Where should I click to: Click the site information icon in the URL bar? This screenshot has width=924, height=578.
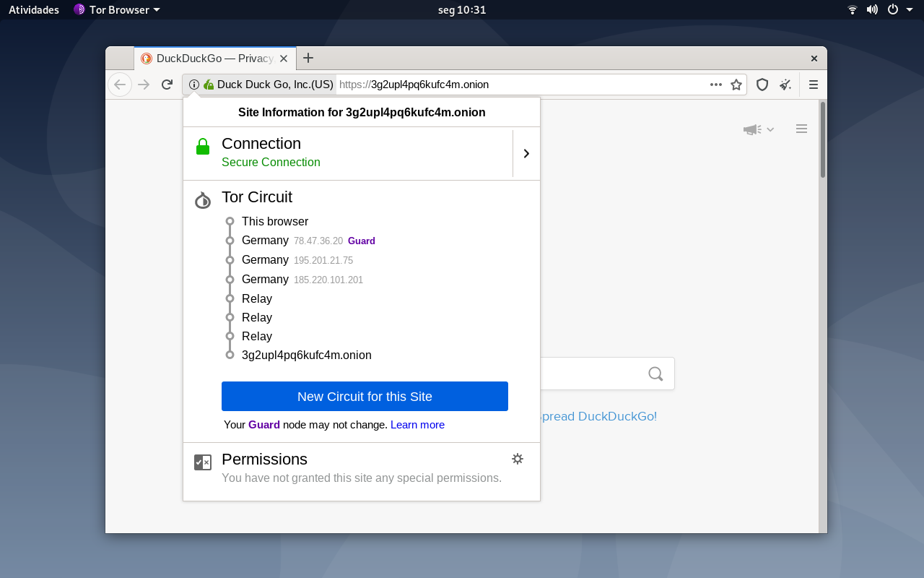(194, 85)
